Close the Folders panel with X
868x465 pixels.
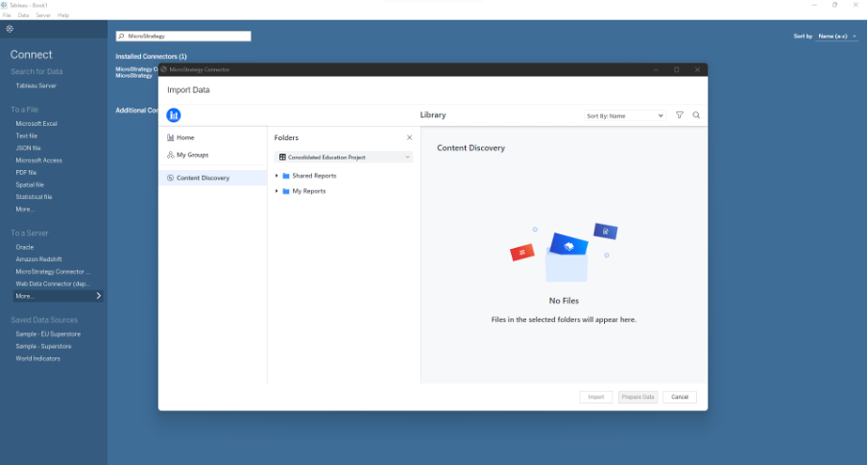click(409, 137)
